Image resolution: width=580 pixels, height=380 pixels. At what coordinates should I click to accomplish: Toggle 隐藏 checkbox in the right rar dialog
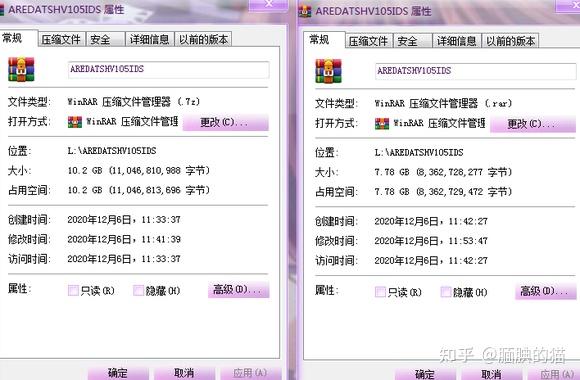click(x=446, y=292)
